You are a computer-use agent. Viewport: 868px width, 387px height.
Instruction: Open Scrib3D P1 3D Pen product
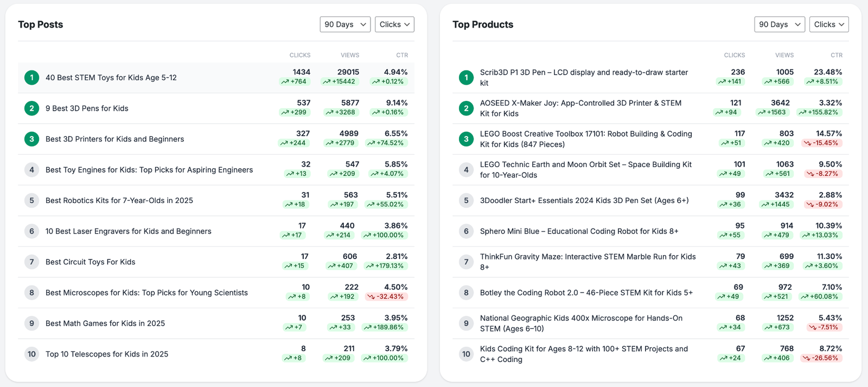coord(583,73)
